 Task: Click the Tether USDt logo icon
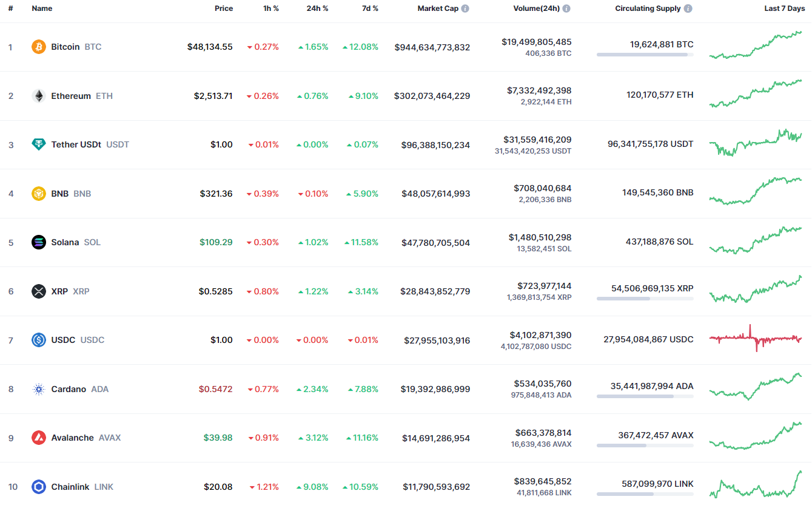[x=39, y=144]
